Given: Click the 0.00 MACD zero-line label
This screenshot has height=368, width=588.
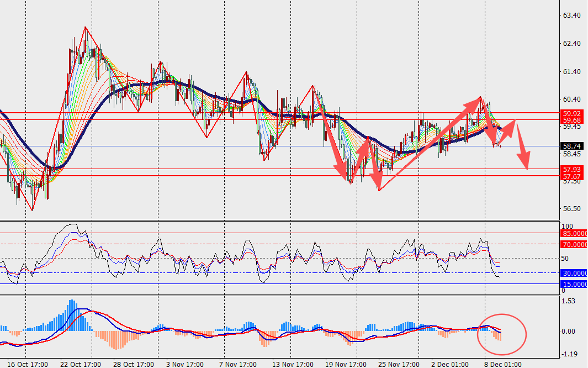Looking at the screenshot, I should [x=568, y=332].
